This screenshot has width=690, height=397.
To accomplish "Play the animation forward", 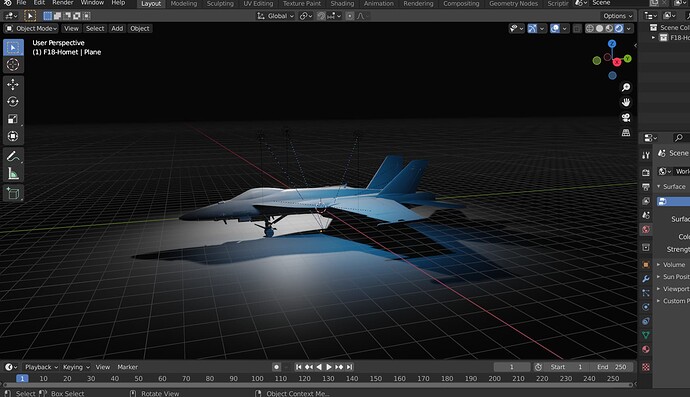I will tap(329, 367).
